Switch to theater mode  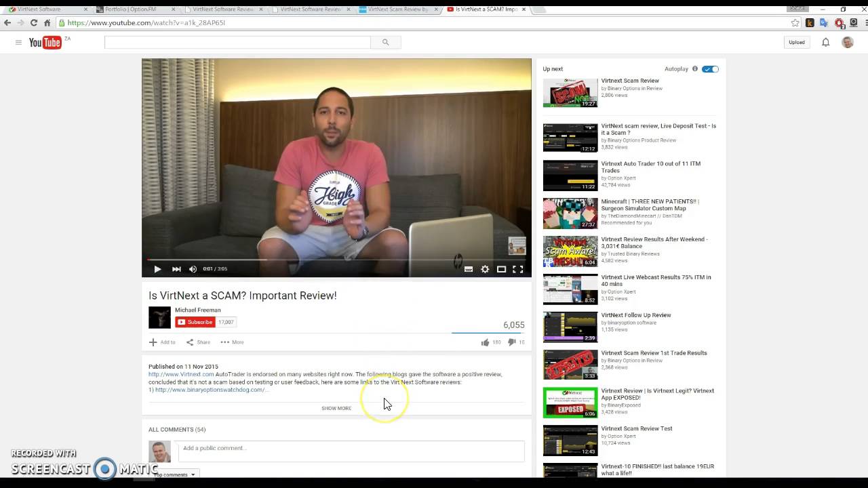pos(501,269)
